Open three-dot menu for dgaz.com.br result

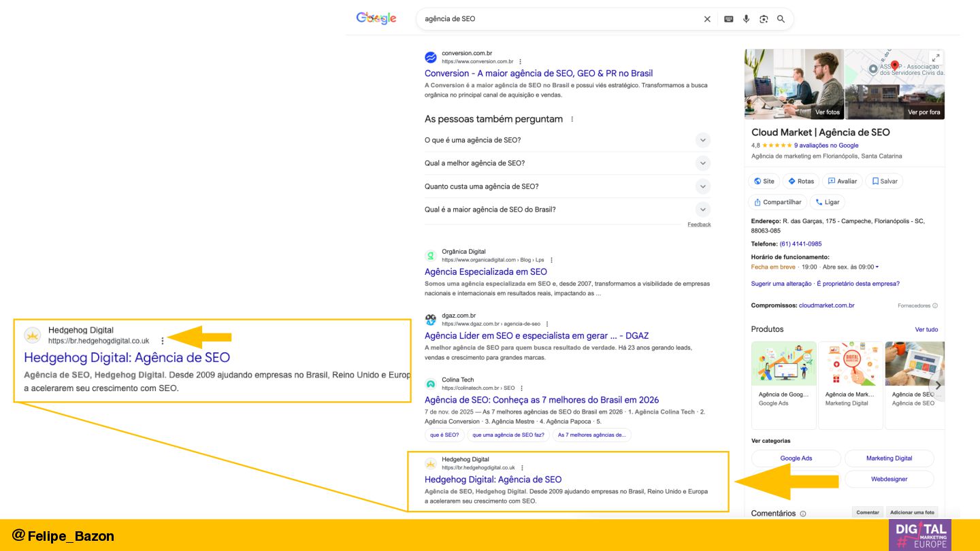pos(547,324)
